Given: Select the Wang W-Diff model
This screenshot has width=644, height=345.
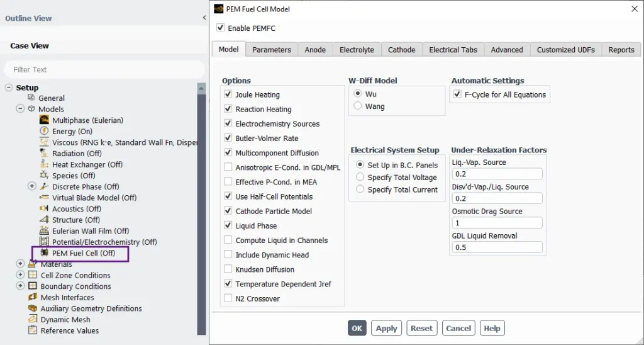Looking at the screenshot, I should [358, 106].
